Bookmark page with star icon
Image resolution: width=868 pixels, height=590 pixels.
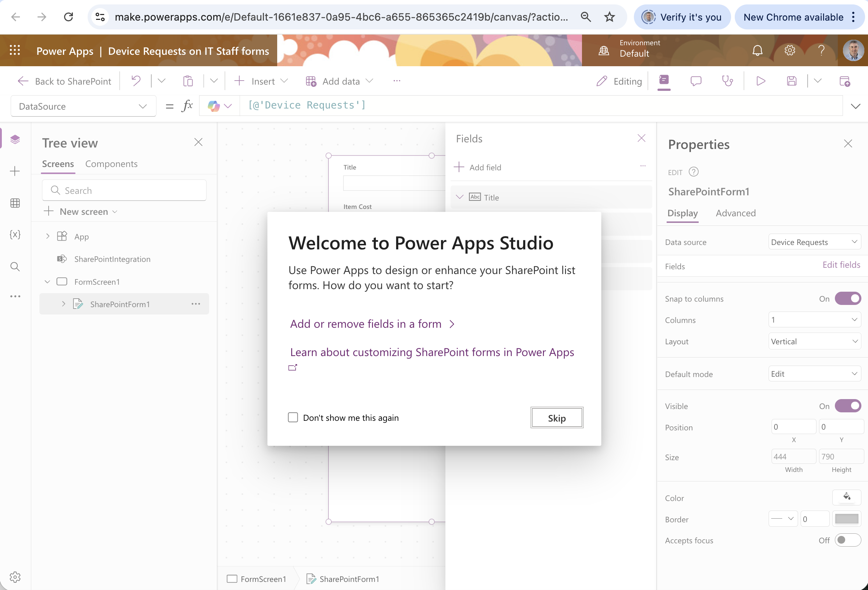[610, 17]
